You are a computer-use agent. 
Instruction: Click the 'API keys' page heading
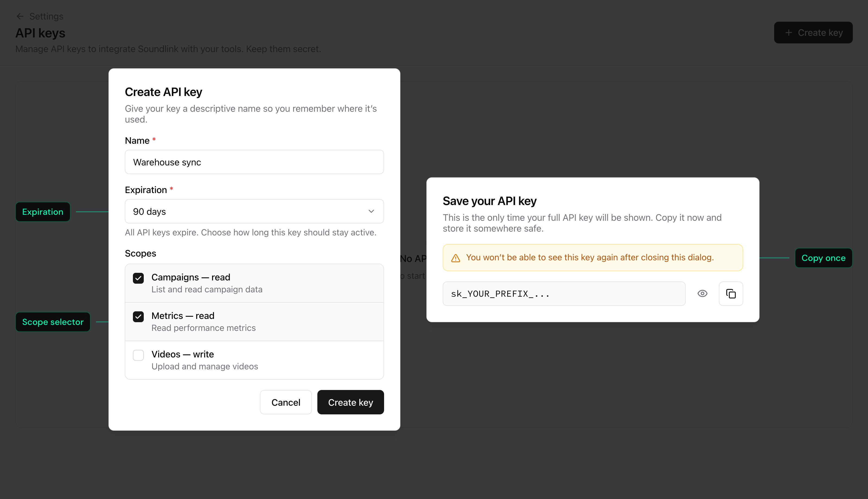[40, 33]
